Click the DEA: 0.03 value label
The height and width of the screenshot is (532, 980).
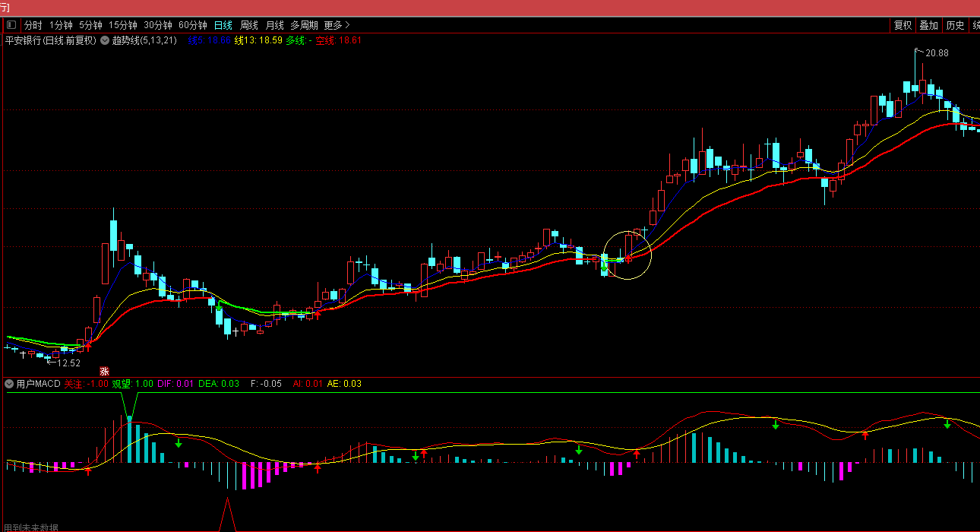coord(219,384)
